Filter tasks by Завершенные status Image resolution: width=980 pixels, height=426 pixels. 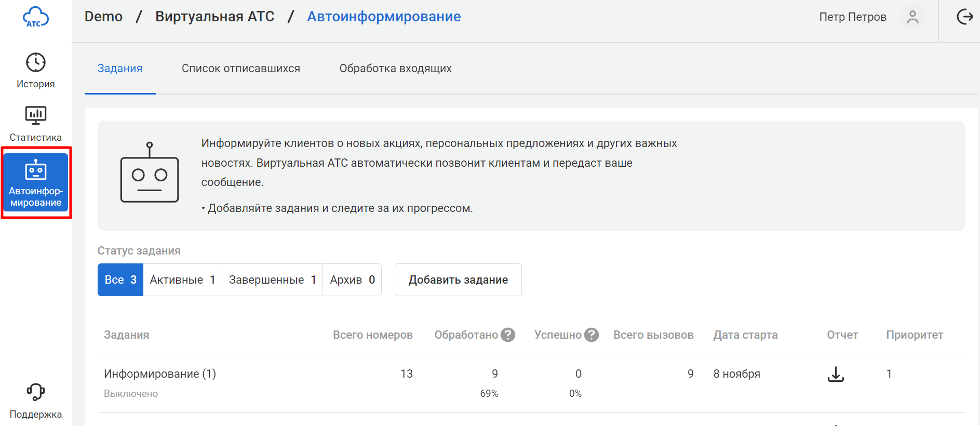click(272, 280)
